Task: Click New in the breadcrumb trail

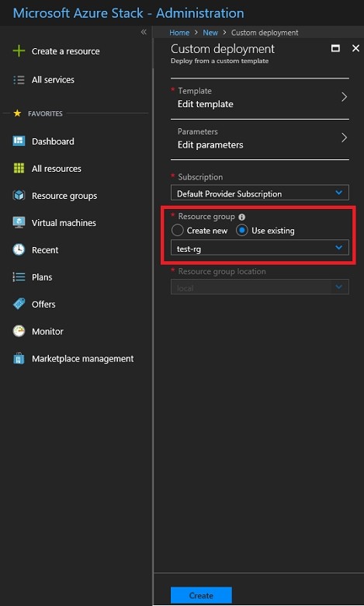Action: coord(210,33)
